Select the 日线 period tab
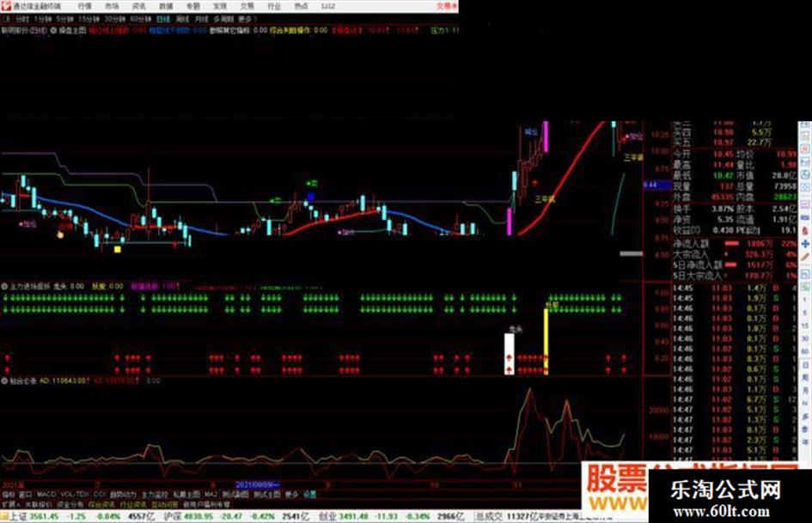The image size is (812, 523). [163, 19]
